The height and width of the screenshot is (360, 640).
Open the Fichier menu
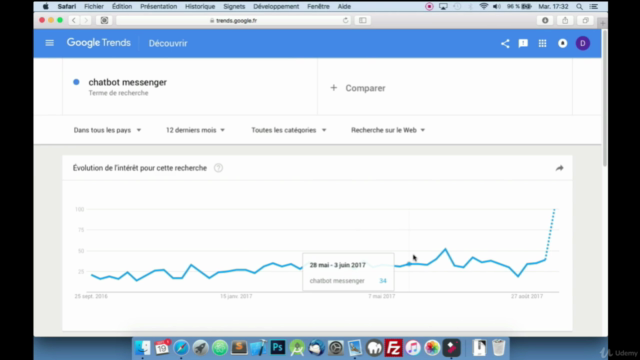pos(93,7)
